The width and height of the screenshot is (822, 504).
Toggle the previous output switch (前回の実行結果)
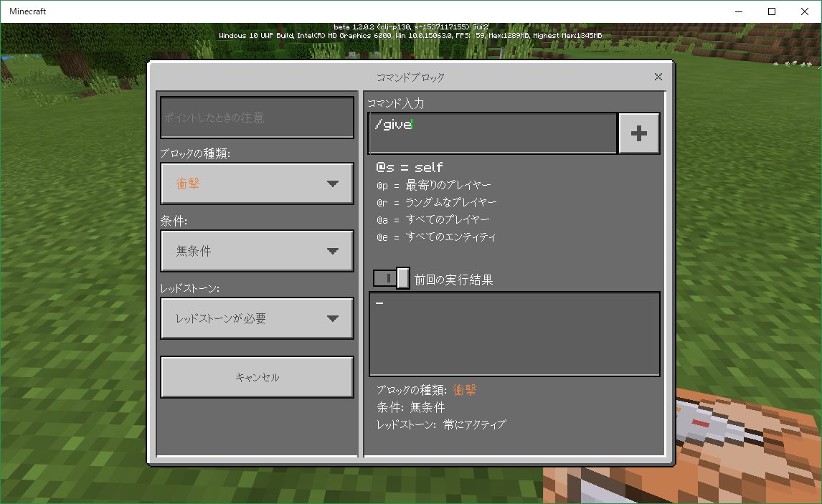click(x=391, y=278)
